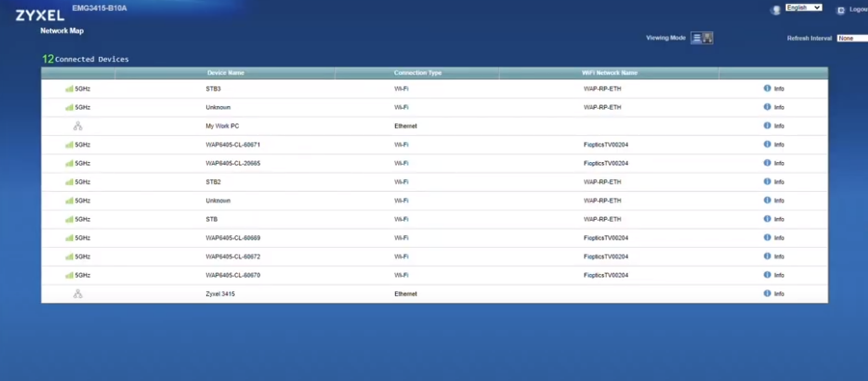The image size is (868, 381).
Task: Open the English language dropdown
Action: (x=804, y=8)
